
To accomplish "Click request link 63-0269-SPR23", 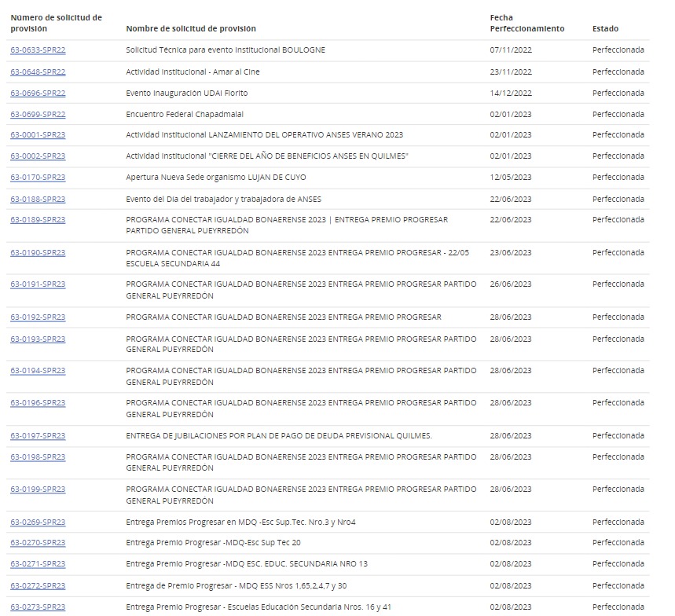I will coord(38,522).
